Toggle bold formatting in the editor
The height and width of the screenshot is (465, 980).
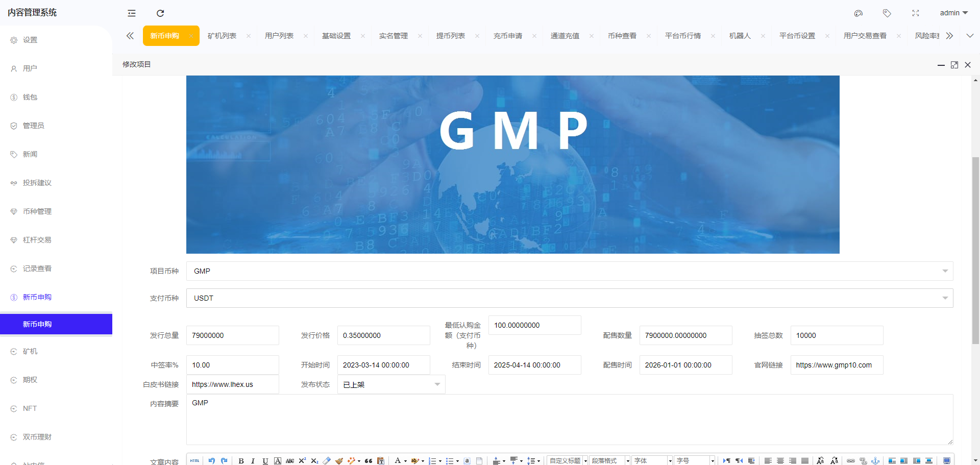pyautogui.click(x=241, y=461)
